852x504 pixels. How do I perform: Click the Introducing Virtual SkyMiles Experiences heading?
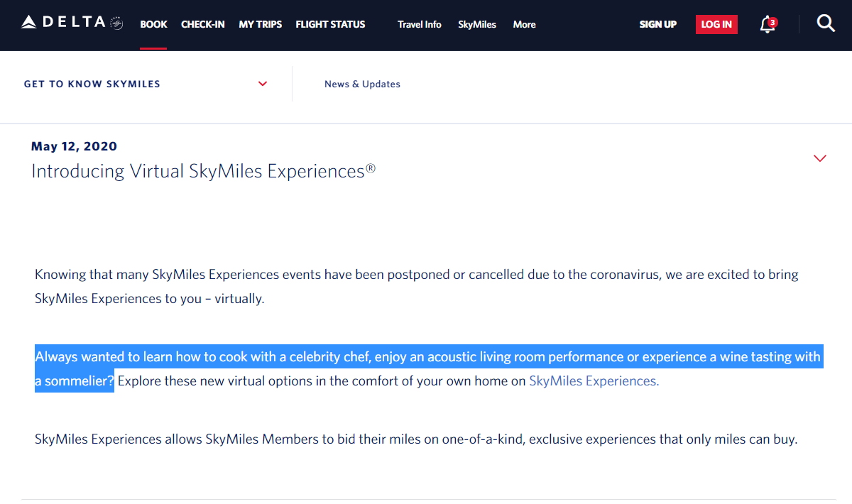click(x=203, y=171)
